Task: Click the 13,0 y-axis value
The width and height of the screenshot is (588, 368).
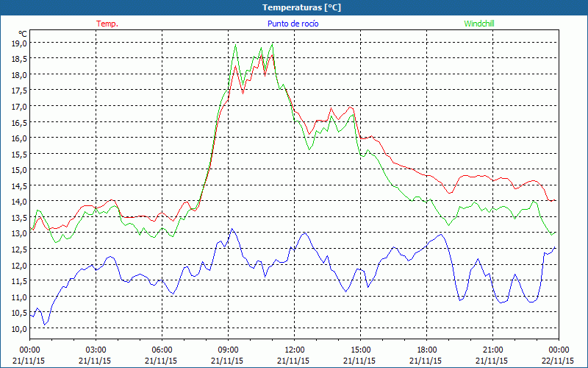Action: click(21, 233)
